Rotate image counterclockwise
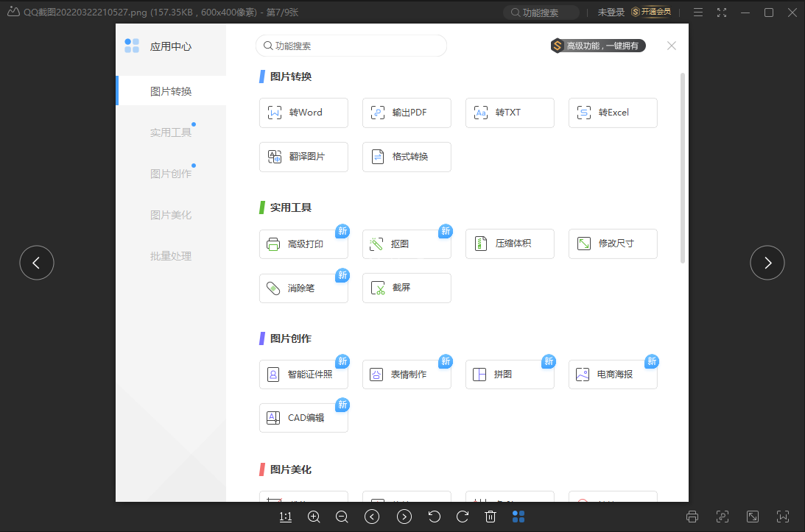The width and height of the screenshot is (805, 532). point(435,517)
